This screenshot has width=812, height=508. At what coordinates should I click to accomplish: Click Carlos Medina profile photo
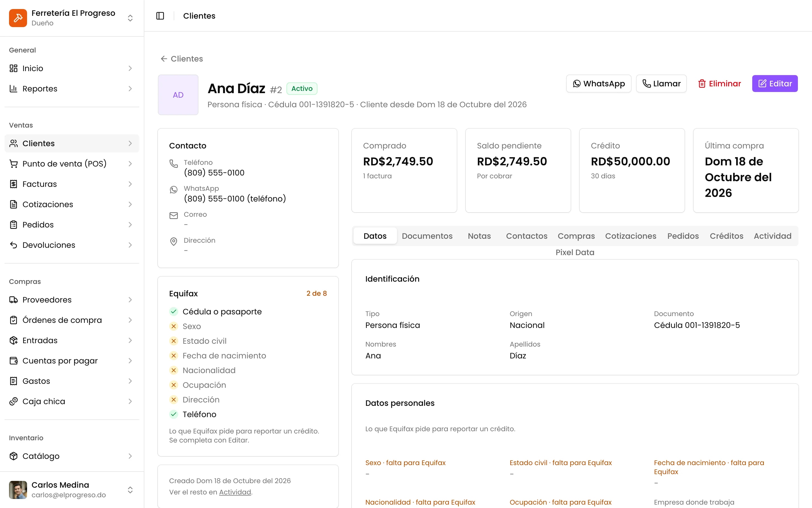point(18,490)
